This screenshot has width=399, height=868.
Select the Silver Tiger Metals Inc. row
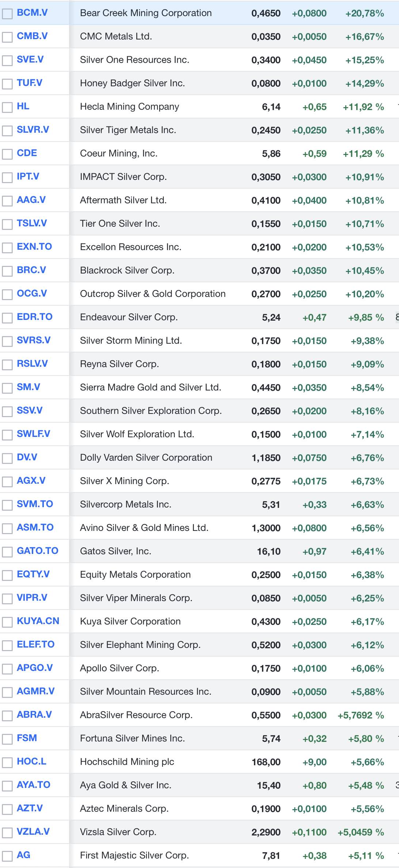click(128, 130)
